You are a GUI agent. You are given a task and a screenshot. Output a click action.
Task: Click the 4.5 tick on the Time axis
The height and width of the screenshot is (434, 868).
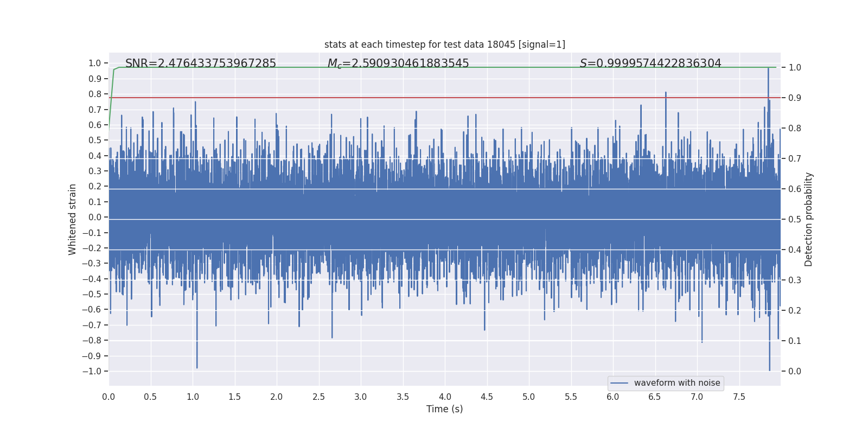tap(487, 397)
